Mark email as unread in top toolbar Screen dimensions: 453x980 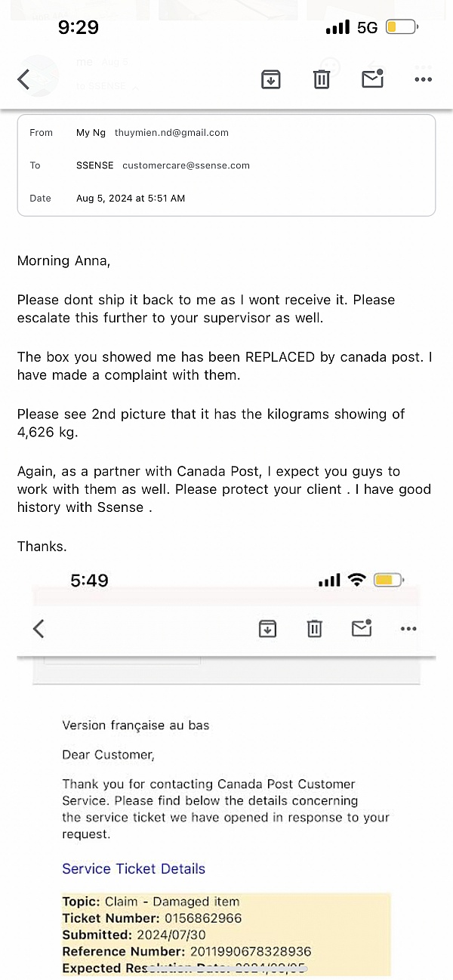click(x=373, y=78)
